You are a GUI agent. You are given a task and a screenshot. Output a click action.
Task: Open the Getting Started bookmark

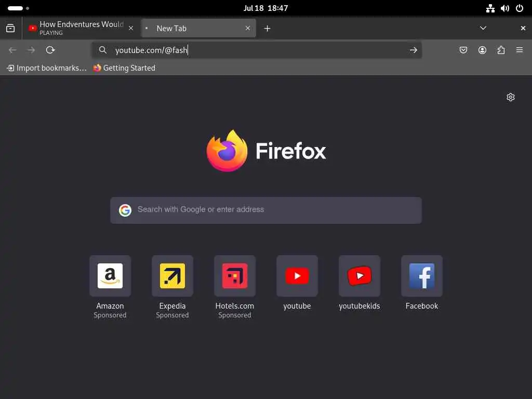pyautogui.click(x=124, y=68)
